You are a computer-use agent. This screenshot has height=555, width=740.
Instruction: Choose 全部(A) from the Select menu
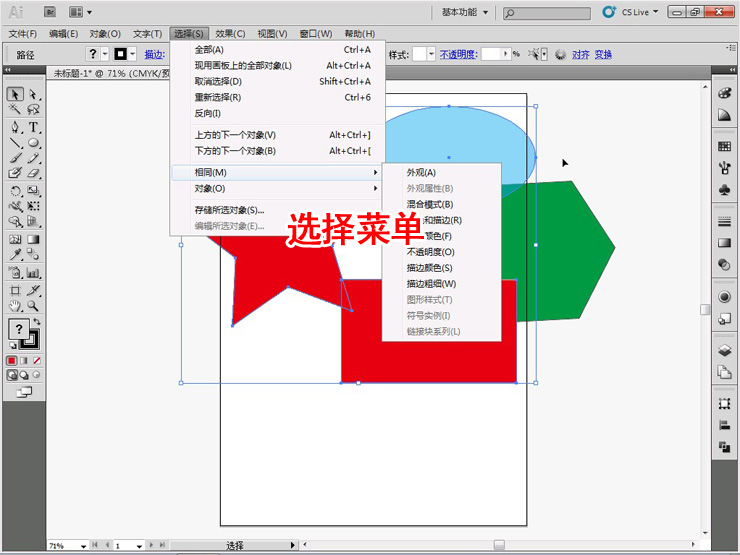point(209,49)
